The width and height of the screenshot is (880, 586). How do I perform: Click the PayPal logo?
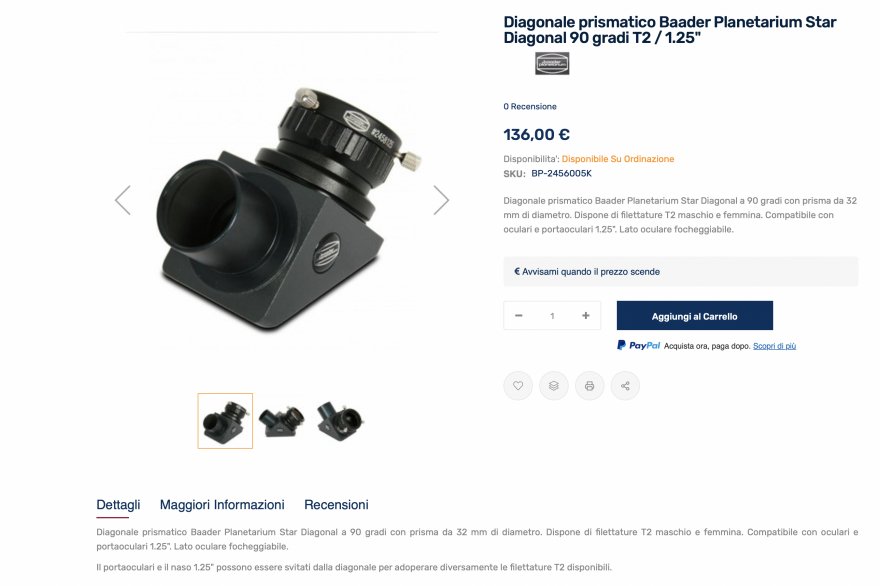(x=639, y=346)
